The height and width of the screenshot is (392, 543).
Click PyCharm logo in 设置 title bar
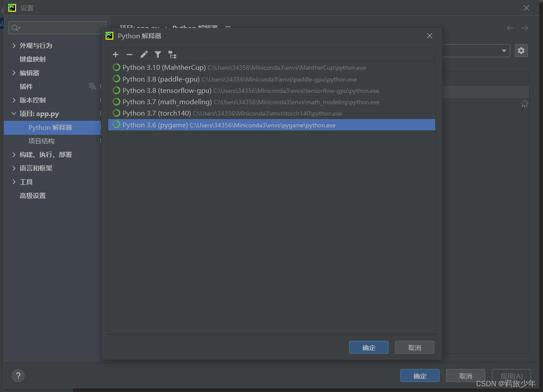[12, 7]
